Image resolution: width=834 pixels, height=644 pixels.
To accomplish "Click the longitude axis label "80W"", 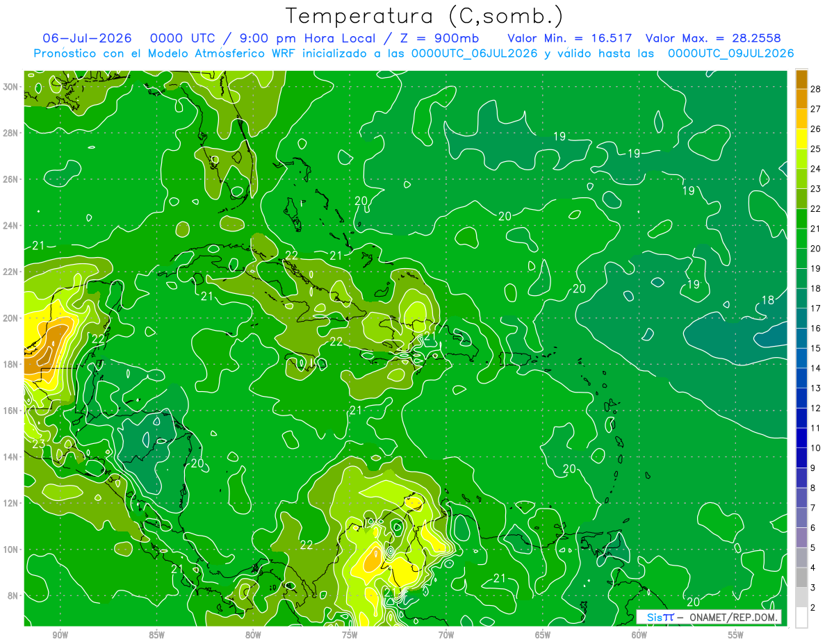I will click(x=253, y=634).
